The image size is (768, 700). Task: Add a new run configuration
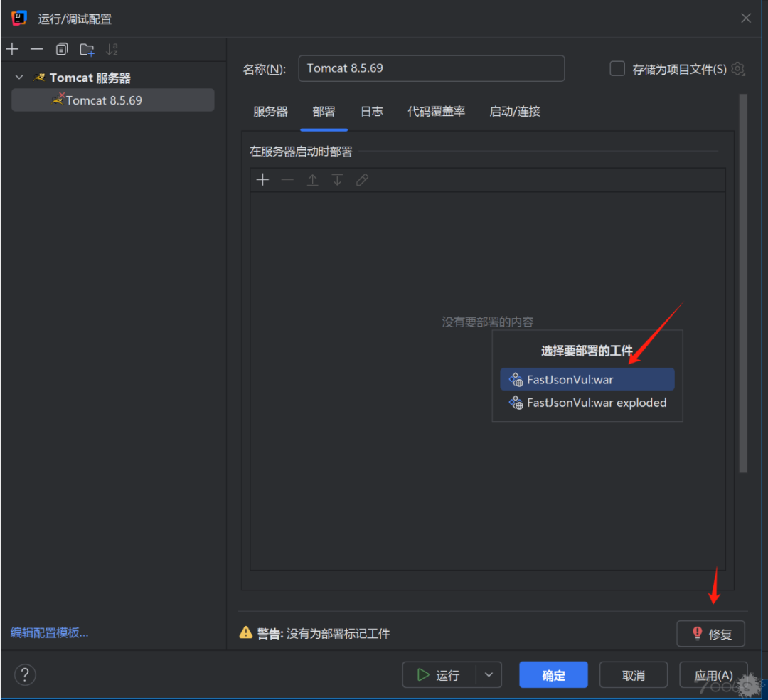(x=12, y=49)
